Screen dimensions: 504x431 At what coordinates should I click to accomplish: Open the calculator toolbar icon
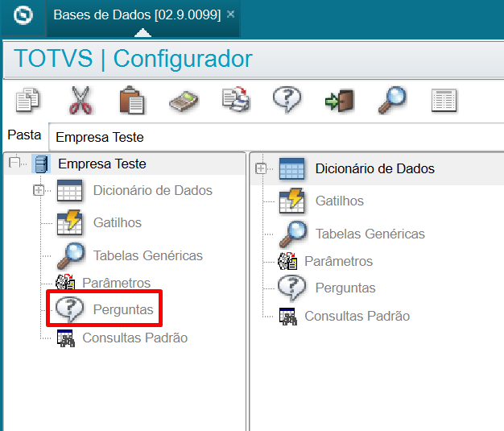[184, 101]
